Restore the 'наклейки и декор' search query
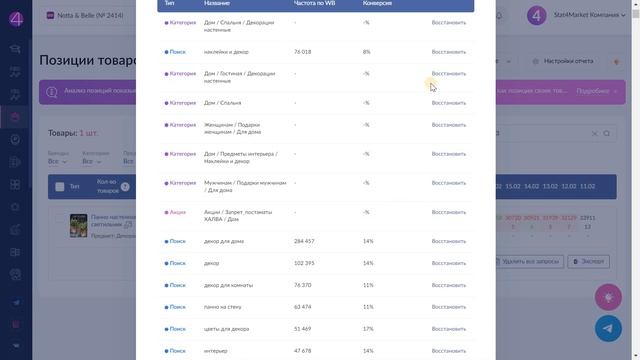 pos(449,52)
